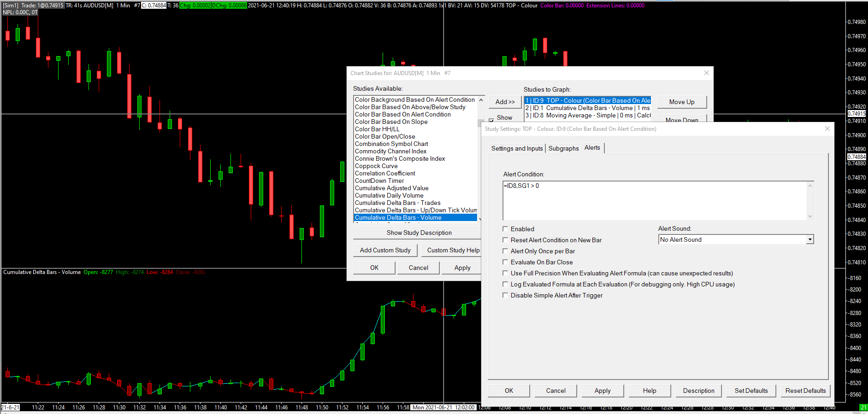
Task: Toggle Alert Only Once per Bar
Action: click(505, 251)
